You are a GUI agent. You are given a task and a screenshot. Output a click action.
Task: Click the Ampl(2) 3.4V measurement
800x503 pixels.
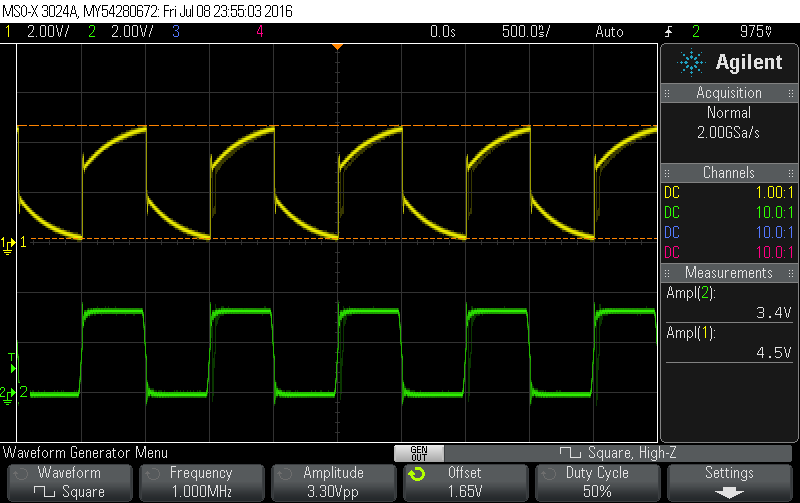tap(729, 303)
